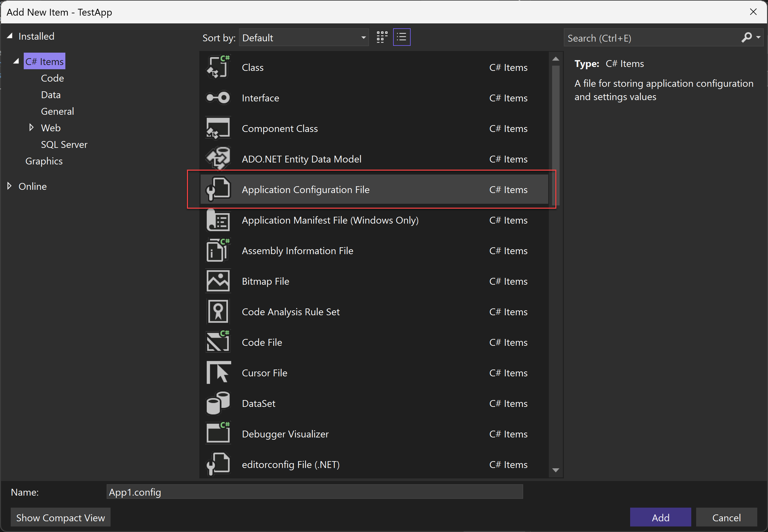Select the ADO.NET Entity Data Model icon
Screen dimensions: 768x532
tap(218, 159)
